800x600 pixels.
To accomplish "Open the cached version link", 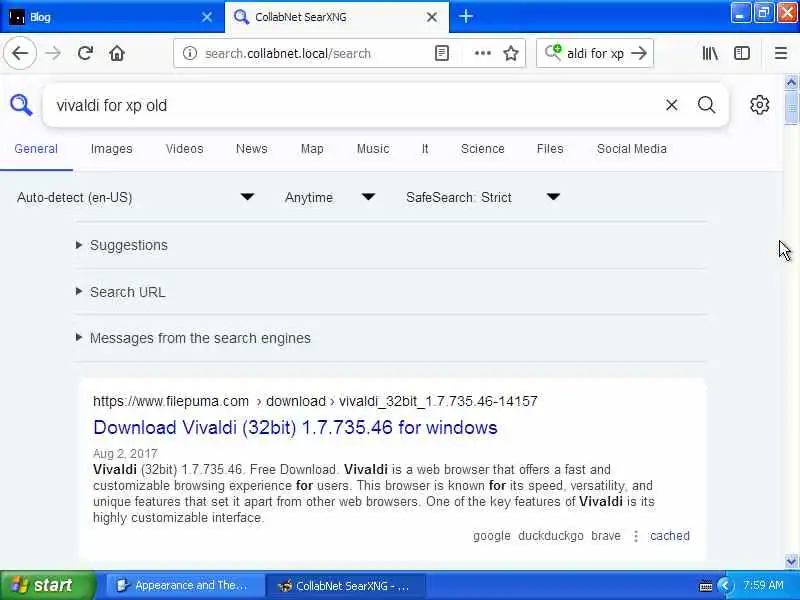I will pos(669,536).
